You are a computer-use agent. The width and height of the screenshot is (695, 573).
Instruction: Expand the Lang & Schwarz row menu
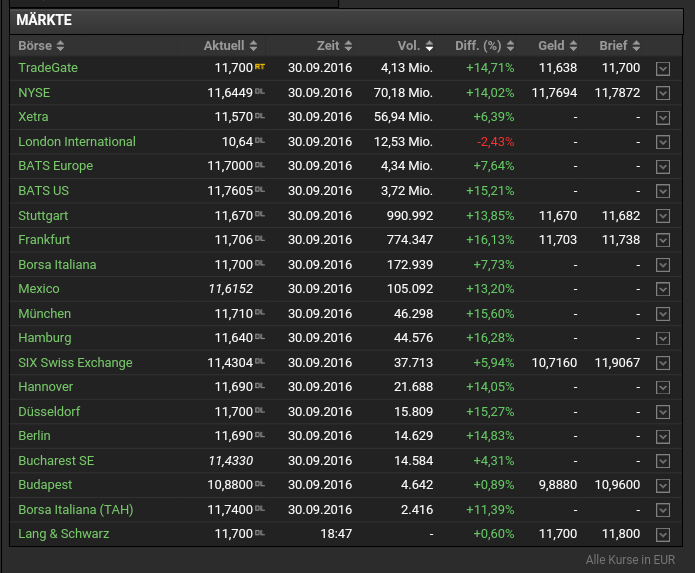(x=663, y=534)
